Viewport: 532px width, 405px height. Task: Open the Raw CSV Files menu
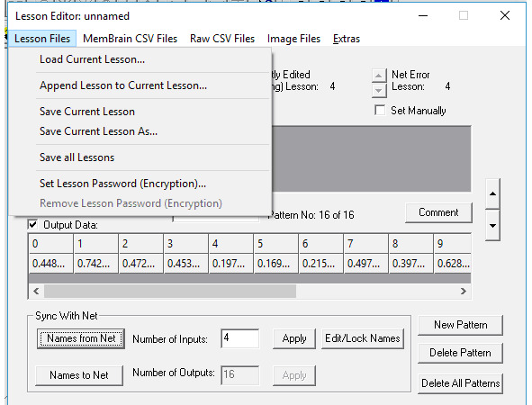[222, 39]
